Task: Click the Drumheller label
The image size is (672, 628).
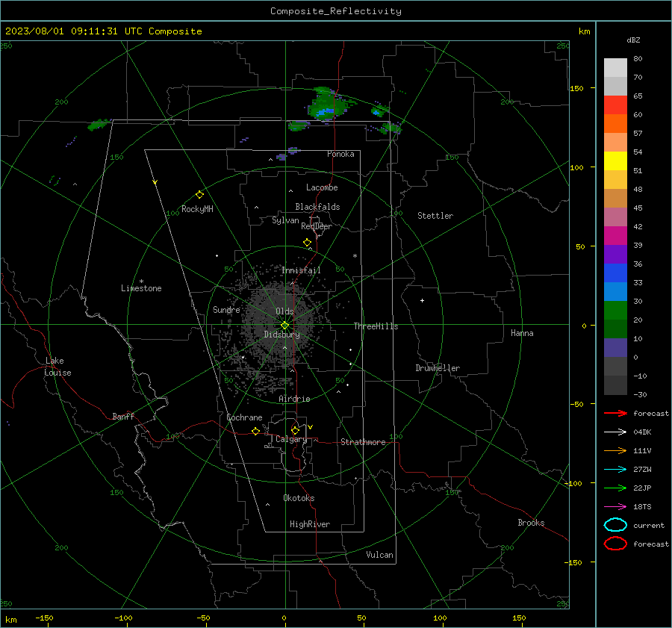Action: point(438,368)
